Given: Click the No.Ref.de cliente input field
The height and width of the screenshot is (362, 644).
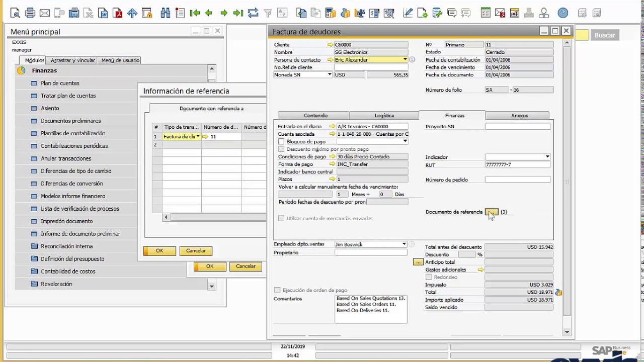Looking at the screenshot, I should coord(371,67).
